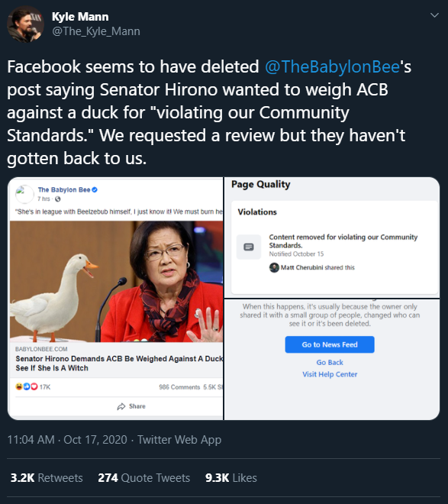The image size is (448, 504).
Task: Click the public globe icon beside 7 hrs
Action: coord(58,199)
